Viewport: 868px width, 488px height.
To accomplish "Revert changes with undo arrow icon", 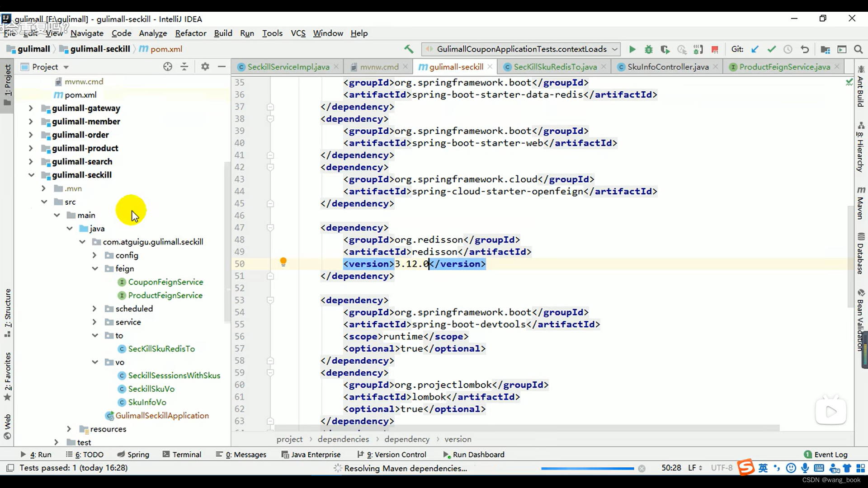I will (x=805, y=49).
